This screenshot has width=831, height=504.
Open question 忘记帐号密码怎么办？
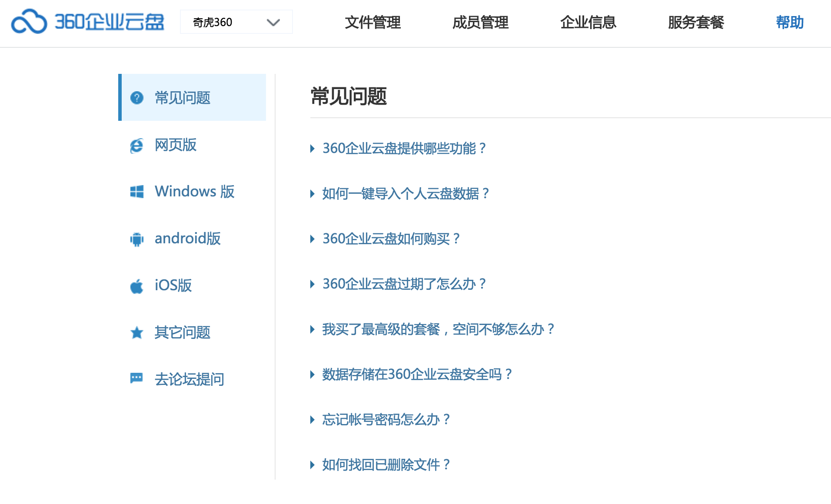pyautogui.click(x=386, y=420)
